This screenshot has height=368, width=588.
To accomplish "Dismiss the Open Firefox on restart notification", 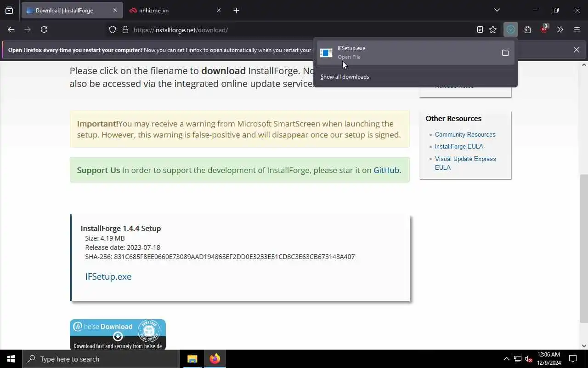I will click(577, 50).
